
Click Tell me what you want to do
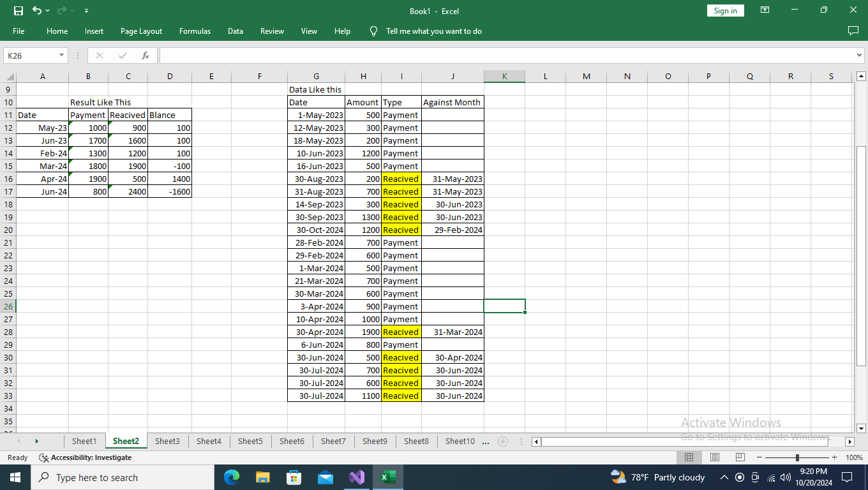434,31
